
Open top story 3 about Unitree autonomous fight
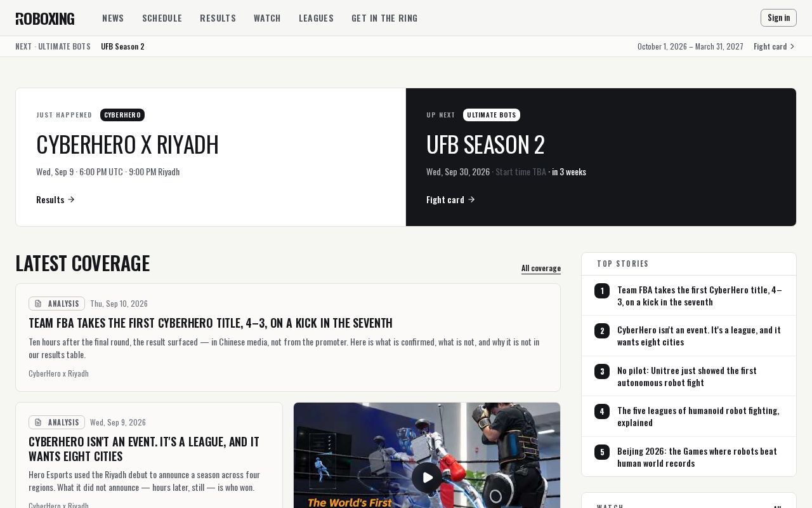pyautogui.click(x=687, y=376)
